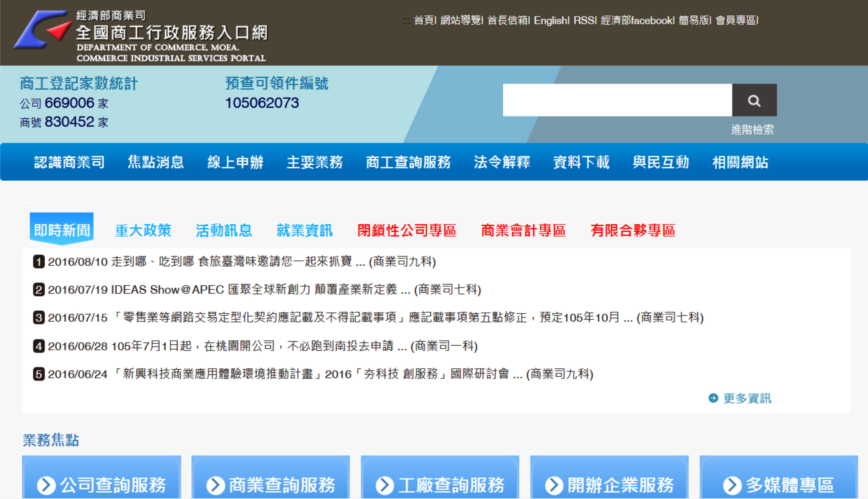Viewport: 868px width, 499px height.
Task: Open the 與民互動 menu
Action: (661, 162)
